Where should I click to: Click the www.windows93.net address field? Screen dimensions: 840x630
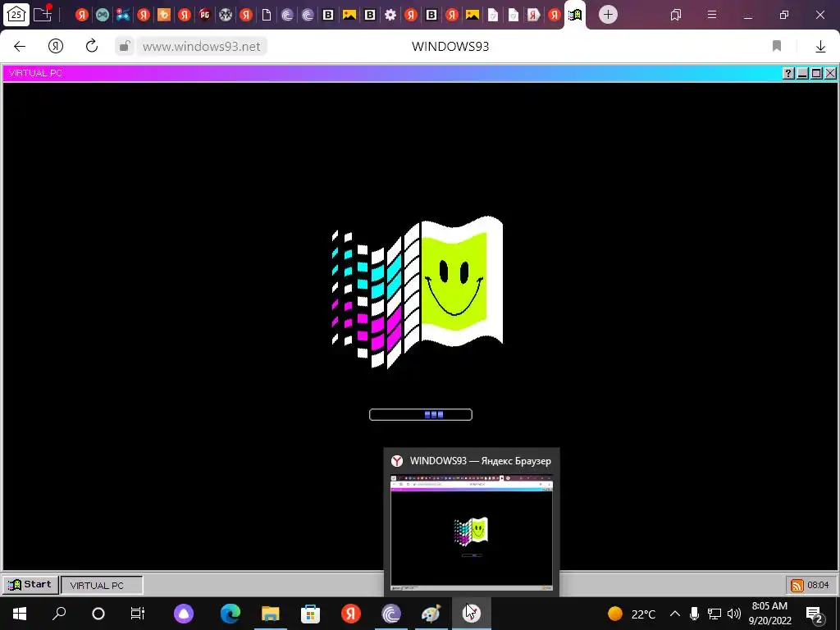pos(202,47)
